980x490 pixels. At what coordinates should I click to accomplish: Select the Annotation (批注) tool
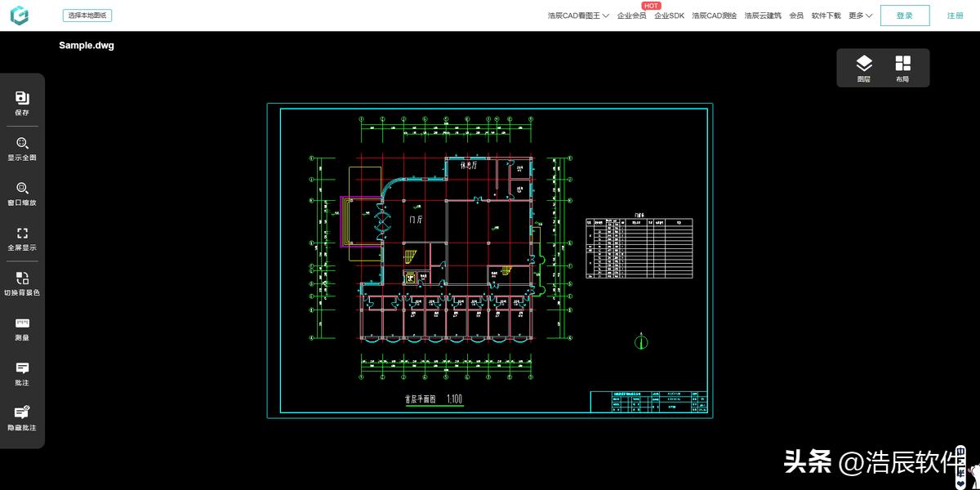point(22,374)
